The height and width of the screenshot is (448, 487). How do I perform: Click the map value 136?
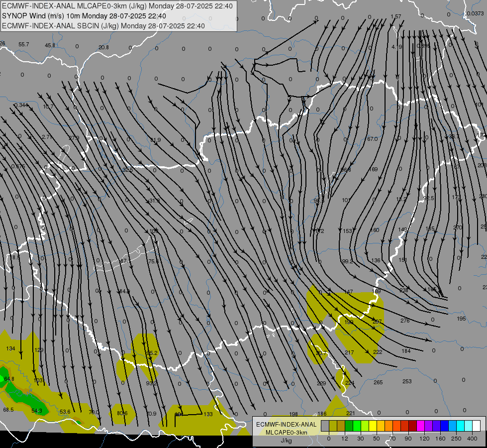click(x=376, y=260)
